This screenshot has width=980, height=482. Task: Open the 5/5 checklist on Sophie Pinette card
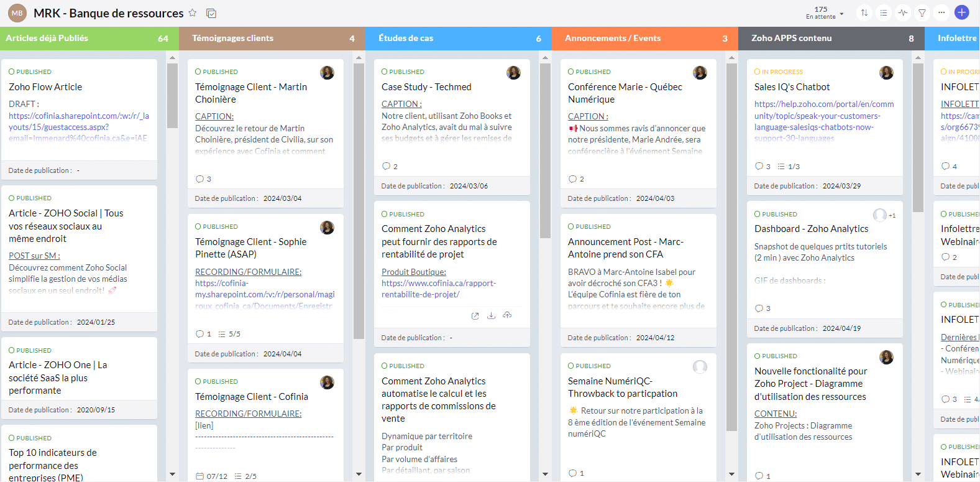coord(229,334)
